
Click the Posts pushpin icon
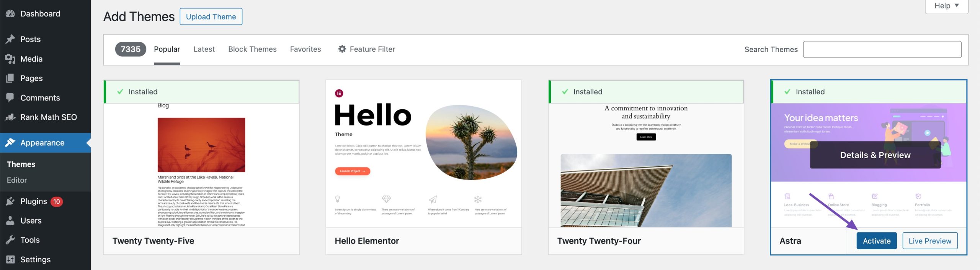coord(10,39)
